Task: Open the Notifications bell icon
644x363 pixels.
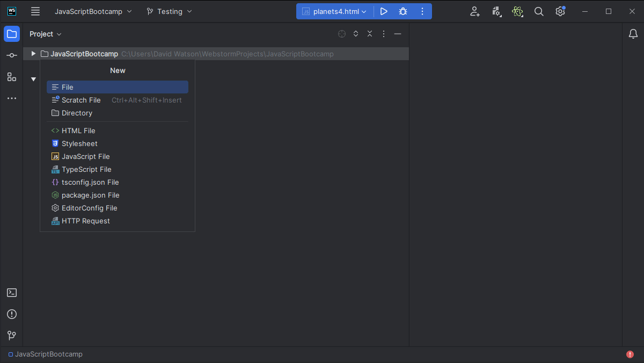Action: tap(633, 34)
